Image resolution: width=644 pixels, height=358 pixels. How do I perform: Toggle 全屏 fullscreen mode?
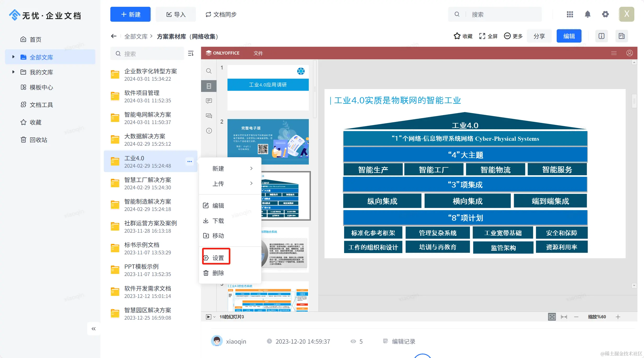coord(488,36)
